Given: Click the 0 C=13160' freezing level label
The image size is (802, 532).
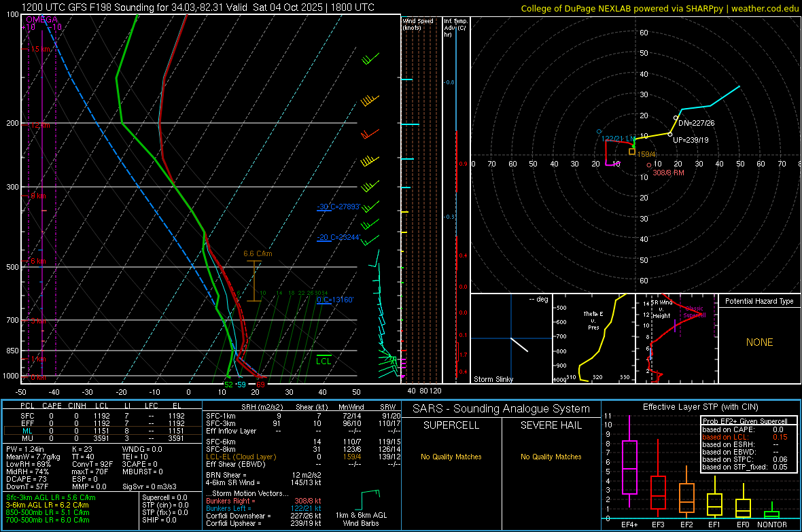Looking at the screenshot, I should point(335,300).
